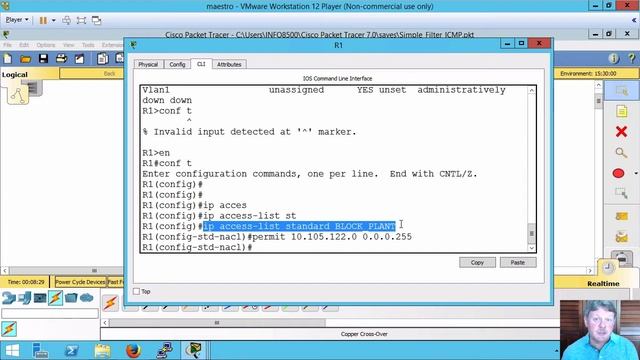640x360 pixels.
Task: Select the Add Simple PDU envelope tool
Action: [621, 216]
